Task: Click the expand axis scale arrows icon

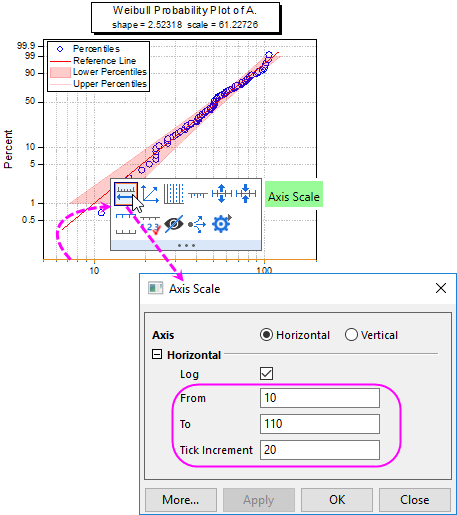Action: [x=222, y=193]
